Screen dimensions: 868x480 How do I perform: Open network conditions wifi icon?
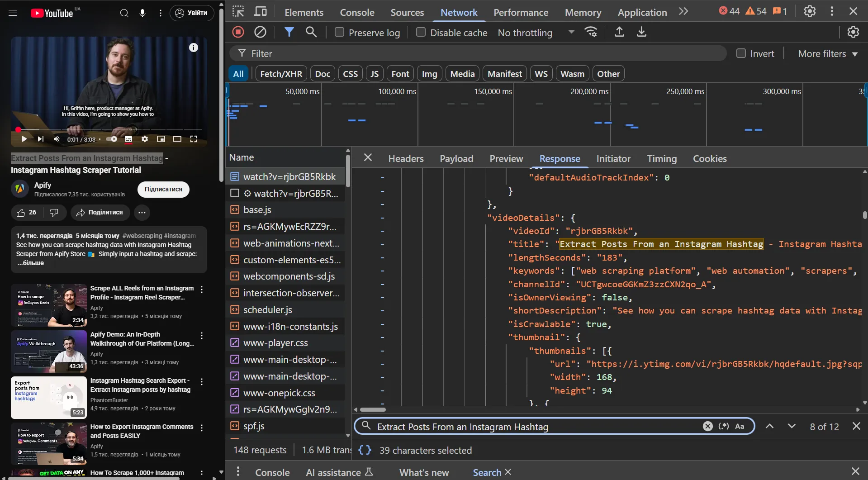(591, 32)
